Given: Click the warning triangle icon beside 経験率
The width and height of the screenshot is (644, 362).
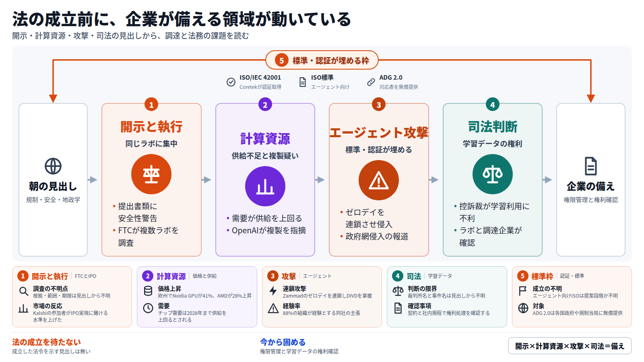Looking at the screenshot, I should click(273, 309).
